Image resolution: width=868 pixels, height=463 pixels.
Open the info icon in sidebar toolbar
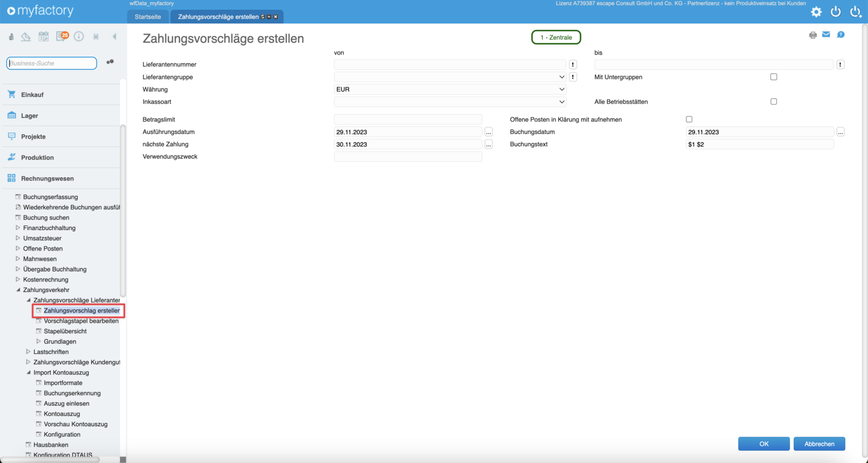point(79,36)
